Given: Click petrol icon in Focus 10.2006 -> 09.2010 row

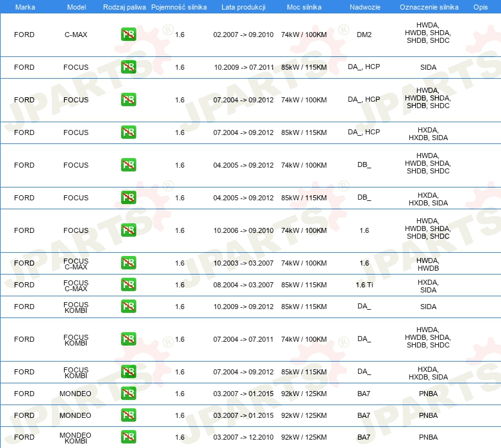Looking at the screenshot, I should (128, 230).
